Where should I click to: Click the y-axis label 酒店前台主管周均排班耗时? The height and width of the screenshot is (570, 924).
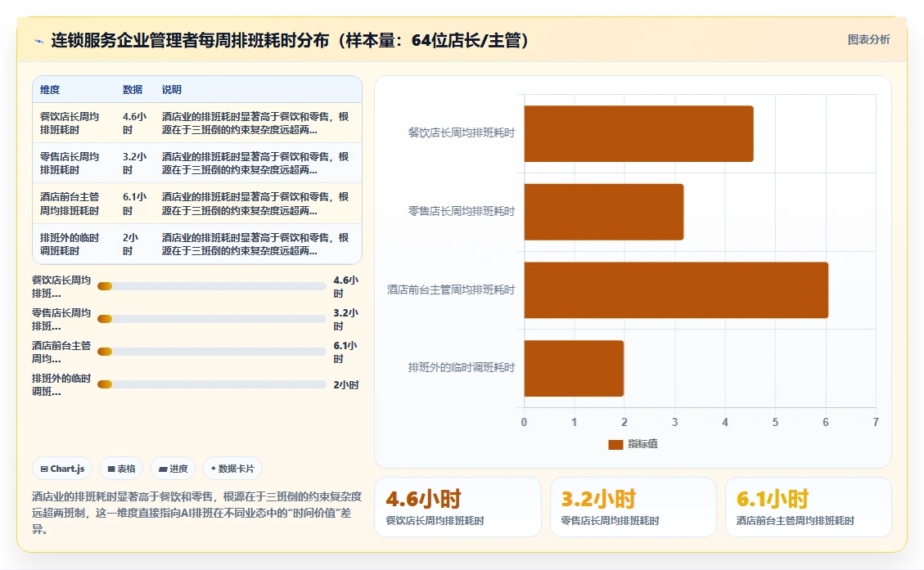451,289
